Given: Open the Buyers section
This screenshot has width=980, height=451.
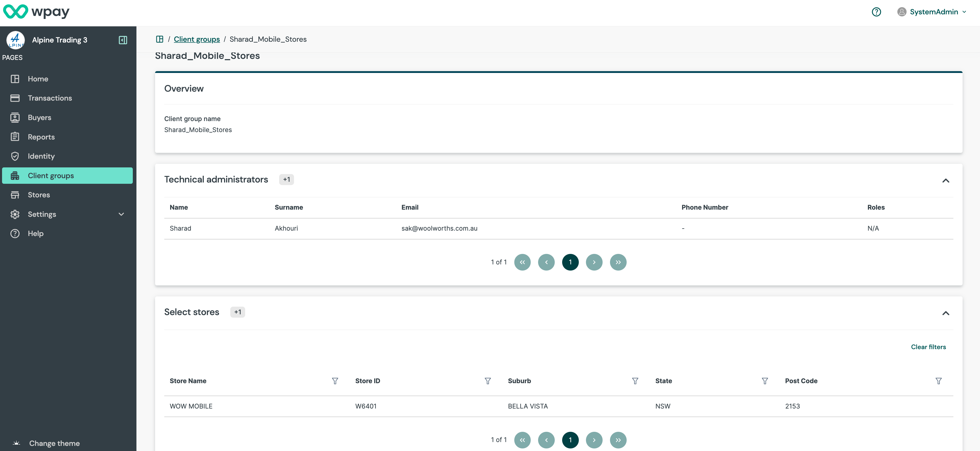Looking at the screenshot, I should point(40,117).
